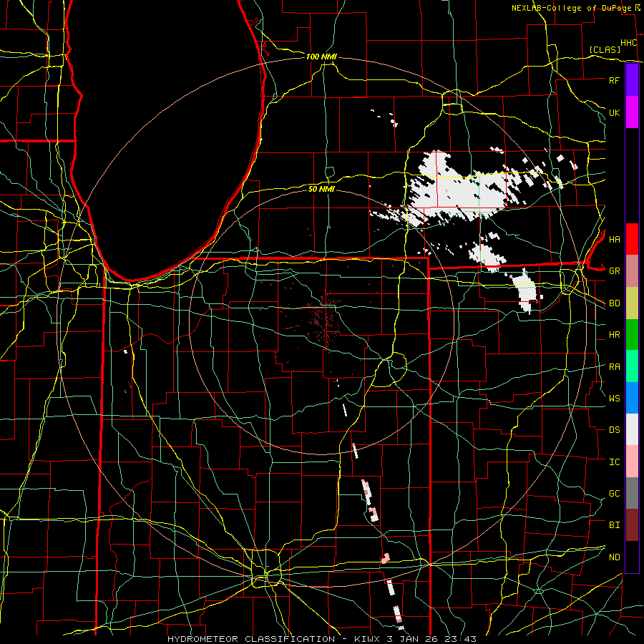Click the BI brown legend swatch
Viewport: 644px width, 644px height.
point(632,525)
